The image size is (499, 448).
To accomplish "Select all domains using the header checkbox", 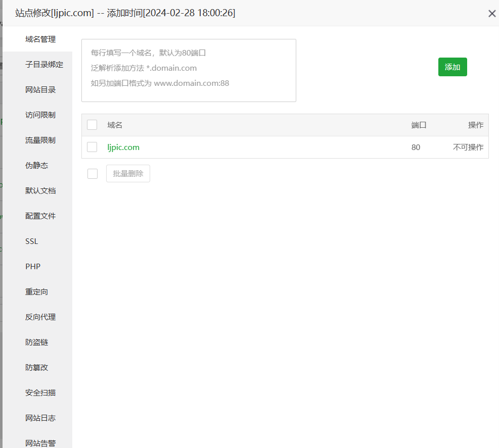I will click(x=92, y=124).
